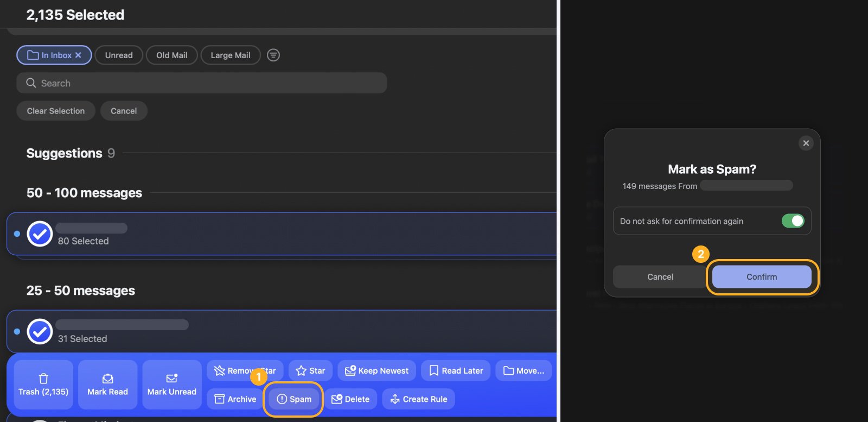Screen dimensions: 868x422
Task: Mark selected messages as read
Action: [107, 385]
